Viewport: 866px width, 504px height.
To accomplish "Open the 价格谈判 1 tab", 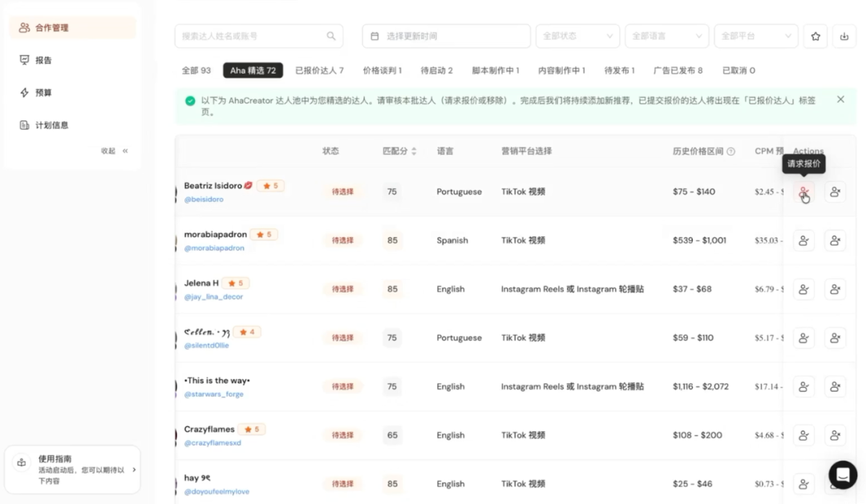I will click(382, 71).
